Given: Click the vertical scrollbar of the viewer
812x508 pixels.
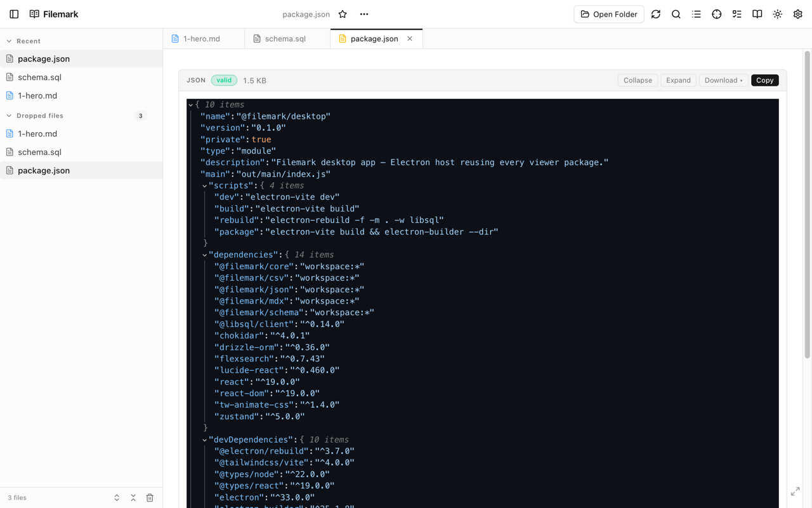Looking at the screenshot, I should (x=808, y=203).
